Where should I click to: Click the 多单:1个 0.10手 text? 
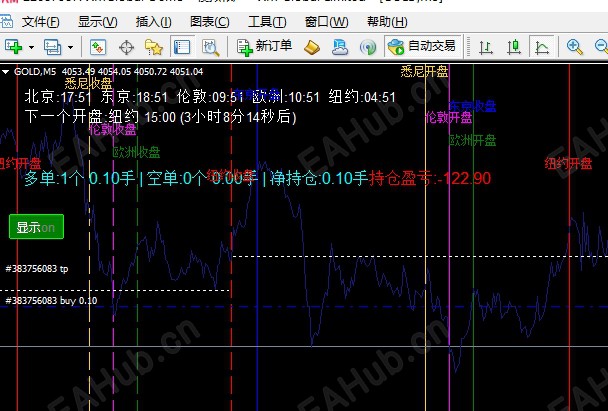pos(79,179)
